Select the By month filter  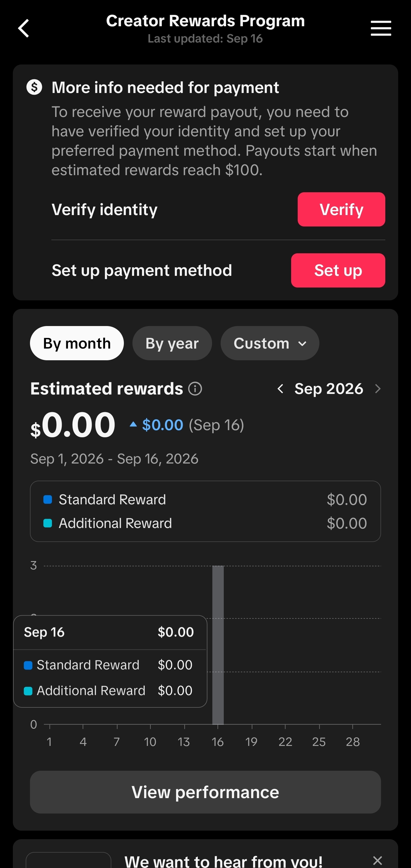pos(77,343)
